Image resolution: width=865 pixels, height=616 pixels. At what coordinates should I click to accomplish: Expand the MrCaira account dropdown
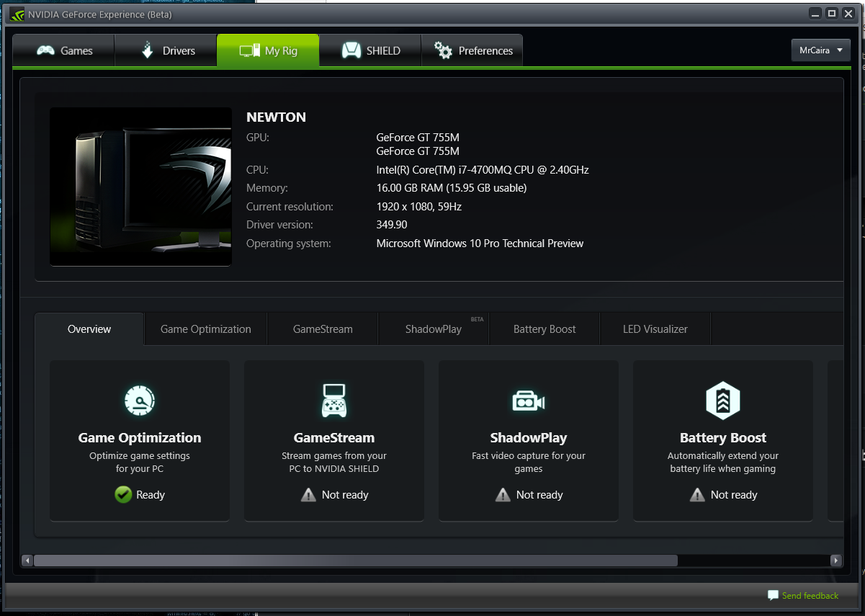821,50
